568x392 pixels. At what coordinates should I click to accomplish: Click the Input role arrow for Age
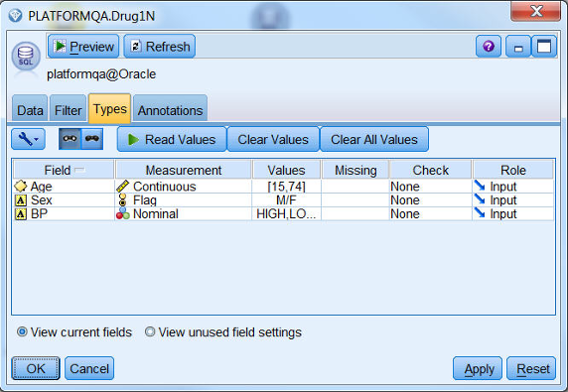[480, 186]
